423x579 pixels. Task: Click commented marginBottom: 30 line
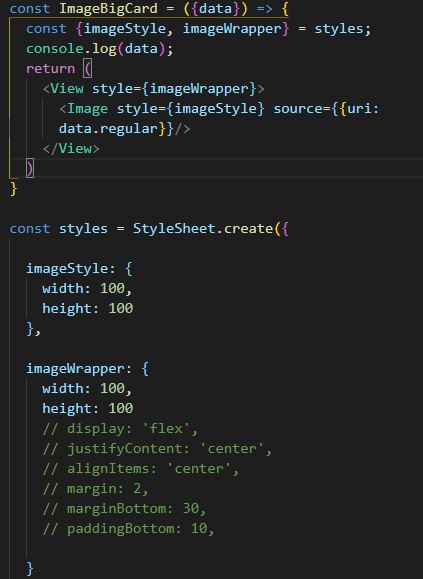pos(124,508)
